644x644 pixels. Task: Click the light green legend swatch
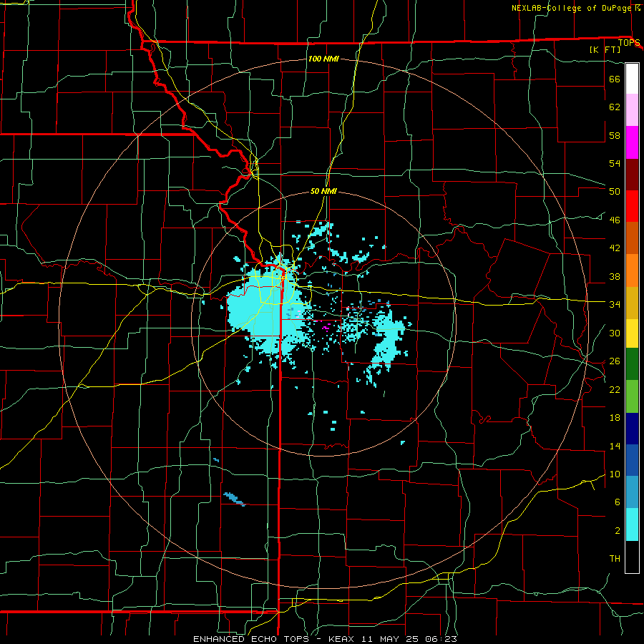coord(632,396)
